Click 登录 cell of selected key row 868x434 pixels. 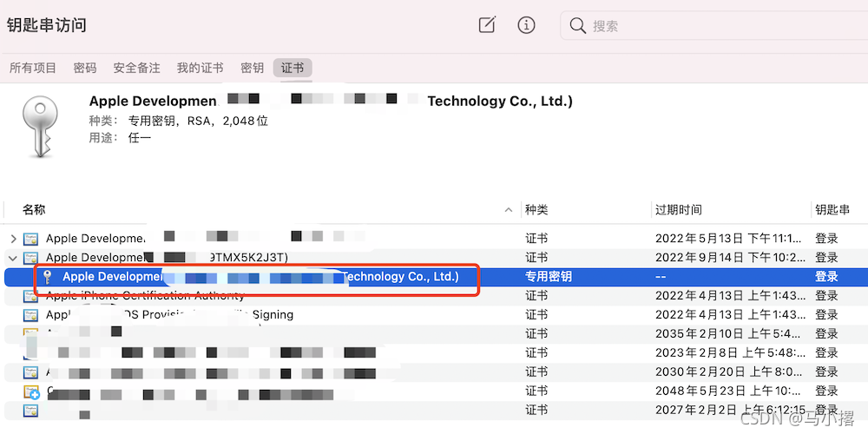(x=826, y=277)
